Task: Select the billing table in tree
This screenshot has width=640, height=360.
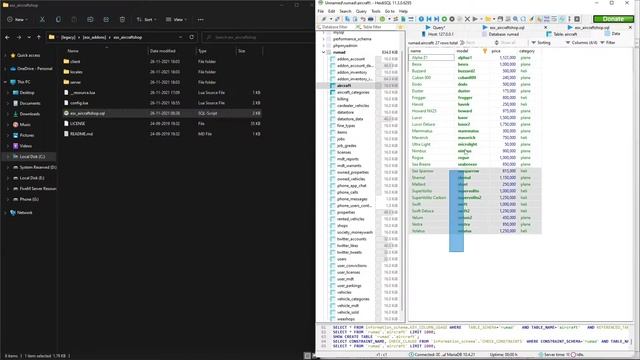Action: 342,99
